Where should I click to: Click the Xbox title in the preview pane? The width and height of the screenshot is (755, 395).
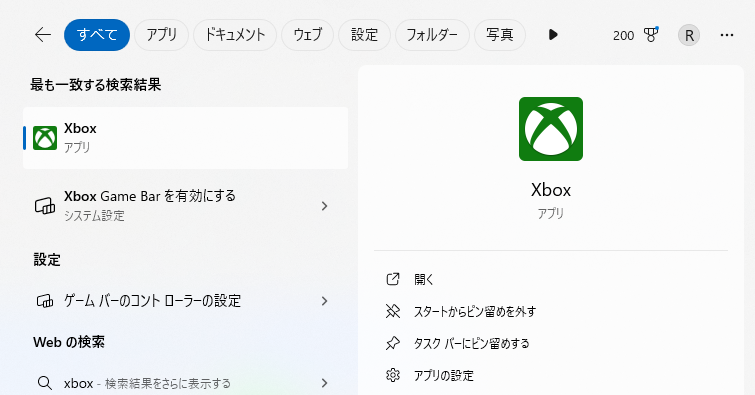coord(551,190)
